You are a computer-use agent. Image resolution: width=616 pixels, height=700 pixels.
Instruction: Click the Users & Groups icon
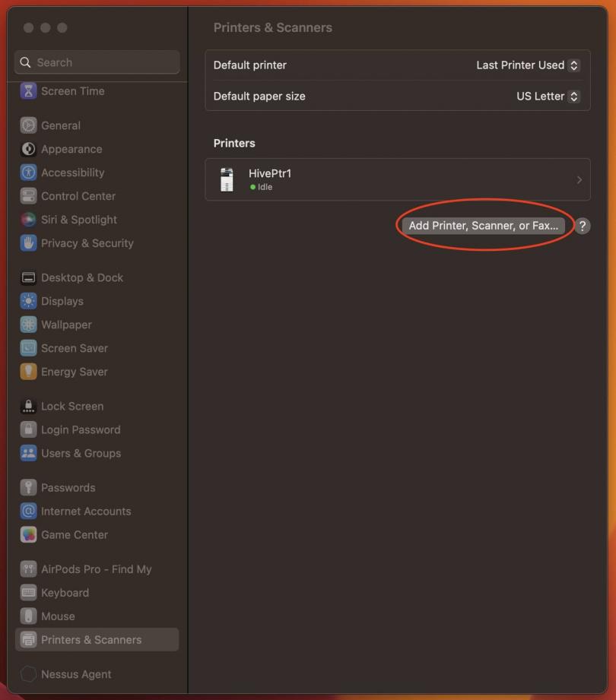tap(28, 454)
